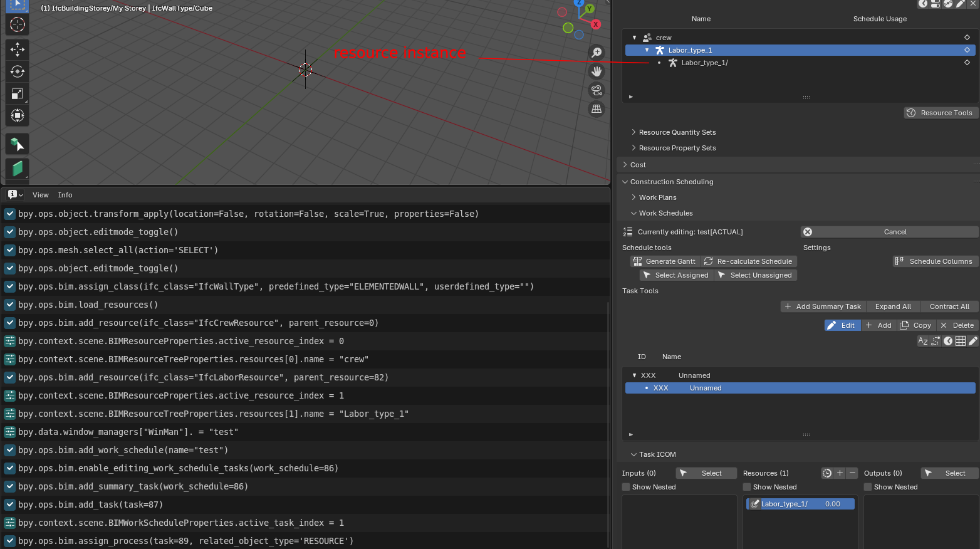Activate the Rotate tool
This screenshot has height=549, width=980.
(18, 71)
